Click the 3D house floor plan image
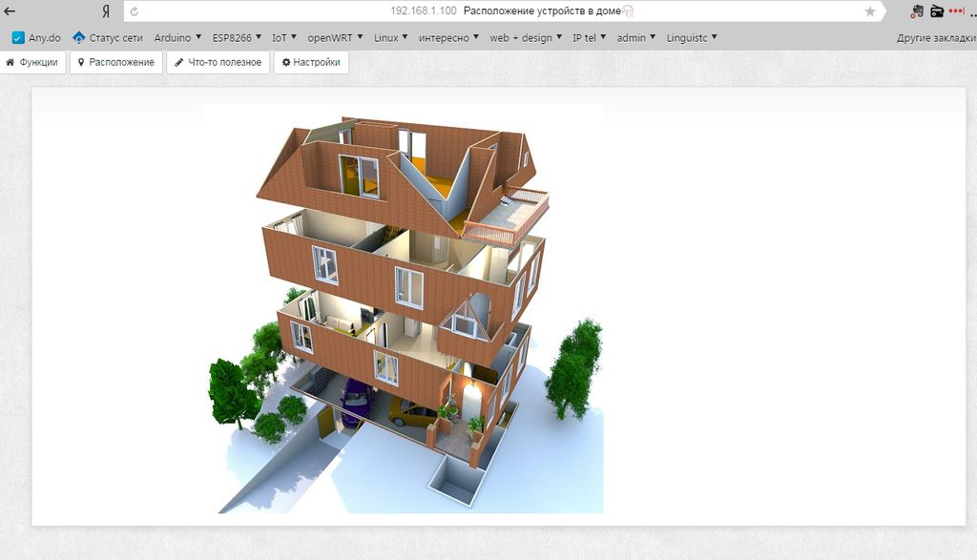This screenshot has width=977, height=560. coord(404,308)
